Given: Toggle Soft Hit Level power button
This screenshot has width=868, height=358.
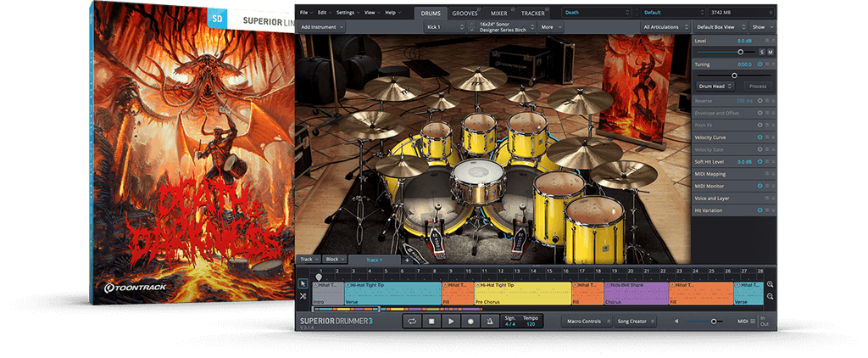Looking at the screenshot, I should coord(760,162).
